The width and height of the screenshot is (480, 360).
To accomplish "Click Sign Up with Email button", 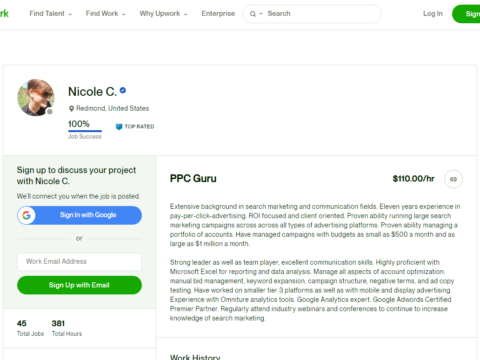I will [x=79, y=285].
